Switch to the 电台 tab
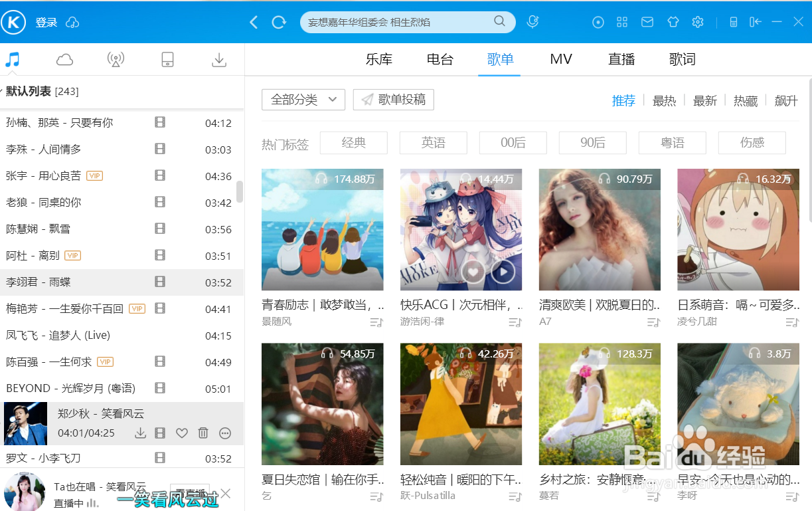Screen dimensions: 812x511 [440, 59]
